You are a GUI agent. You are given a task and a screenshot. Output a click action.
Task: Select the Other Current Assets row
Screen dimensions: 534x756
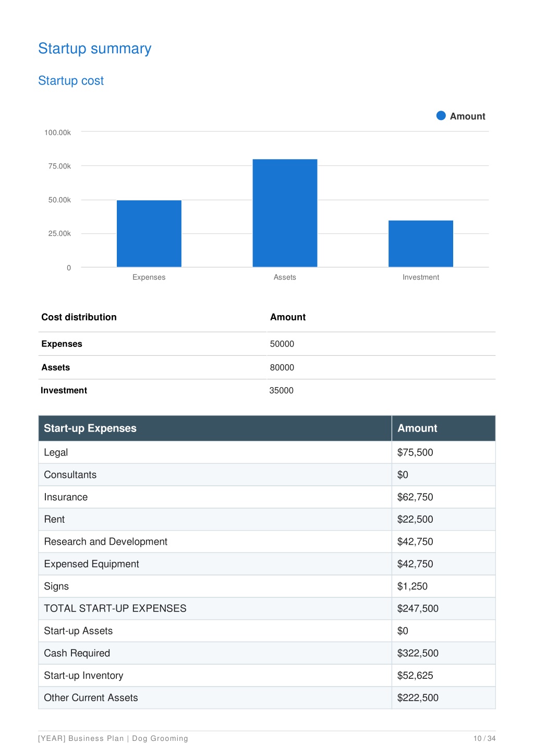tap(267, 698)
